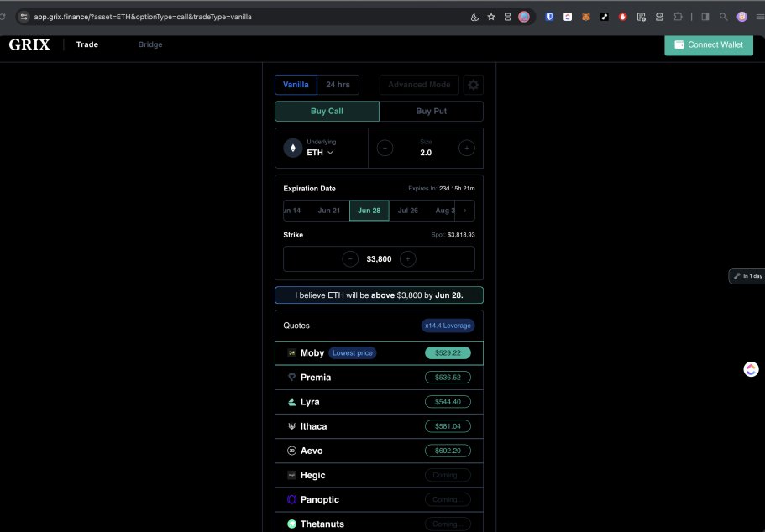Click the $3,800 strike value
Screen dimensions: 765x532
379,259
